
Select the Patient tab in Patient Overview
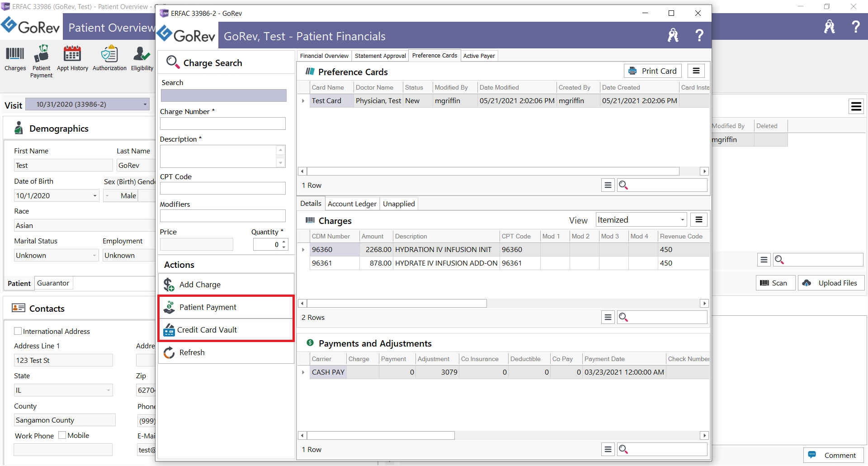point(19,283)
